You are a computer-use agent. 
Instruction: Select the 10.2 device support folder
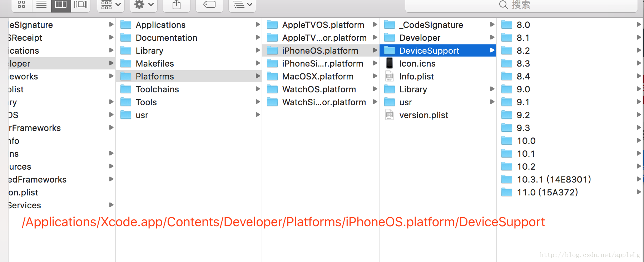point(570,166)
